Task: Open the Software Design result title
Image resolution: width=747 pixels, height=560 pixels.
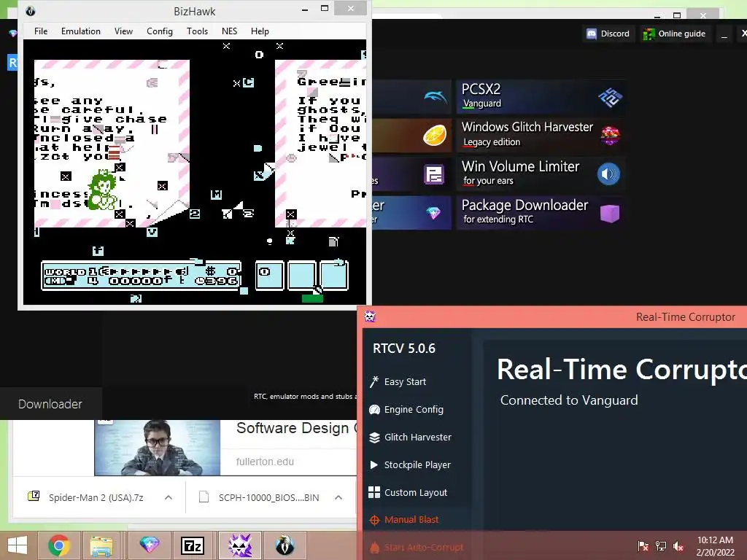Action: coord(296,428)
